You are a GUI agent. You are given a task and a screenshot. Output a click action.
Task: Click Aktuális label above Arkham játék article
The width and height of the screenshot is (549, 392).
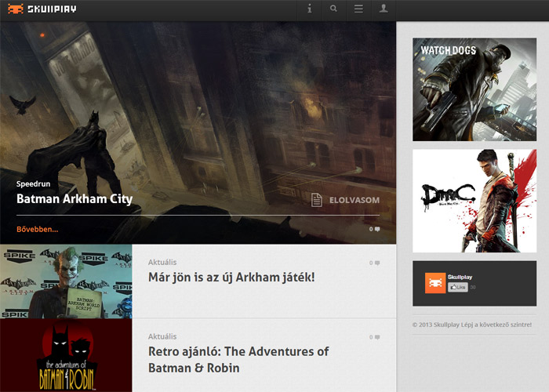coord(162,262)
